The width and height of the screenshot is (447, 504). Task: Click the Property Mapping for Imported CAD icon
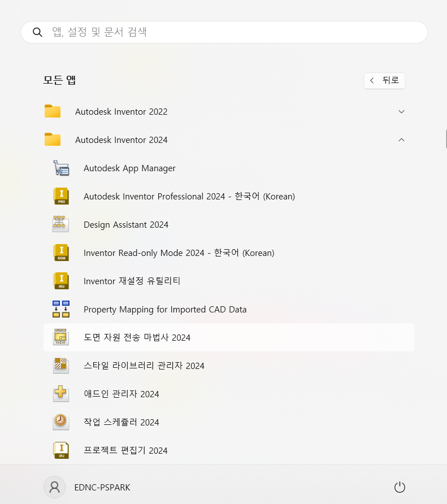tap(61, 309)
